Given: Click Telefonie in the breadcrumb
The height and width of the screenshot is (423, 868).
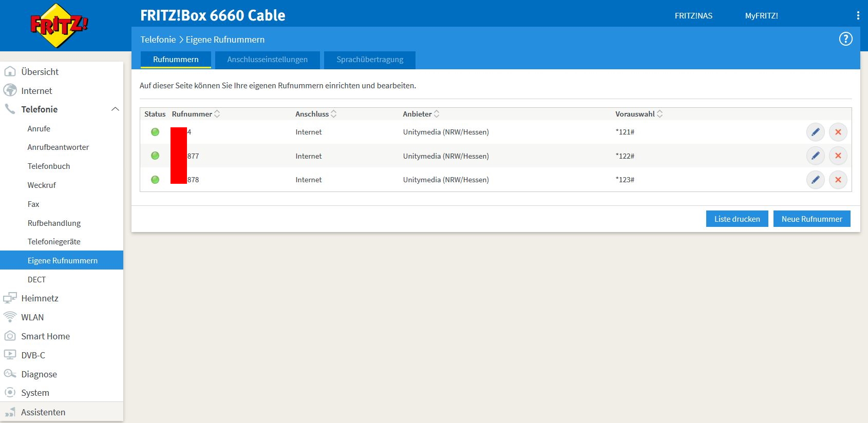Looking at the screenshot, I should click(158, 40).
